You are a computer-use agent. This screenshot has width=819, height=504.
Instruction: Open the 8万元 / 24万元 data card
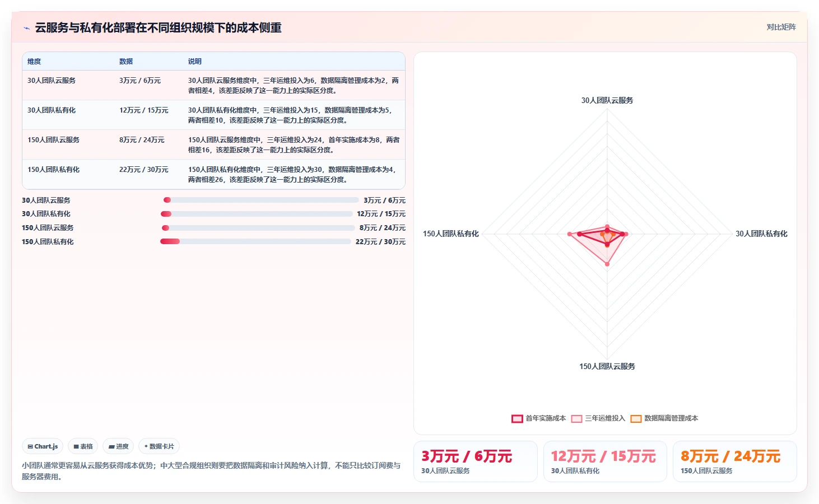click(735, 461)
